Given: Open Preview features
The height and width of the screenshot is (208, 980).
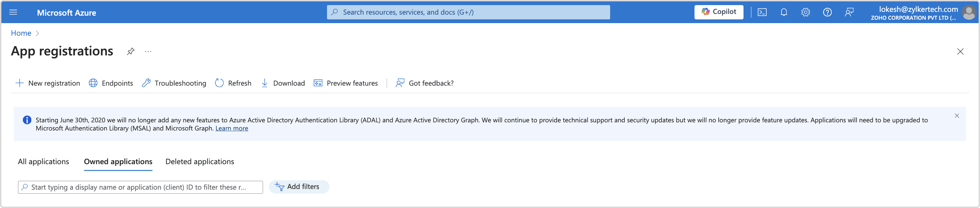Looking at the screenshot, I should pos(345,83).
